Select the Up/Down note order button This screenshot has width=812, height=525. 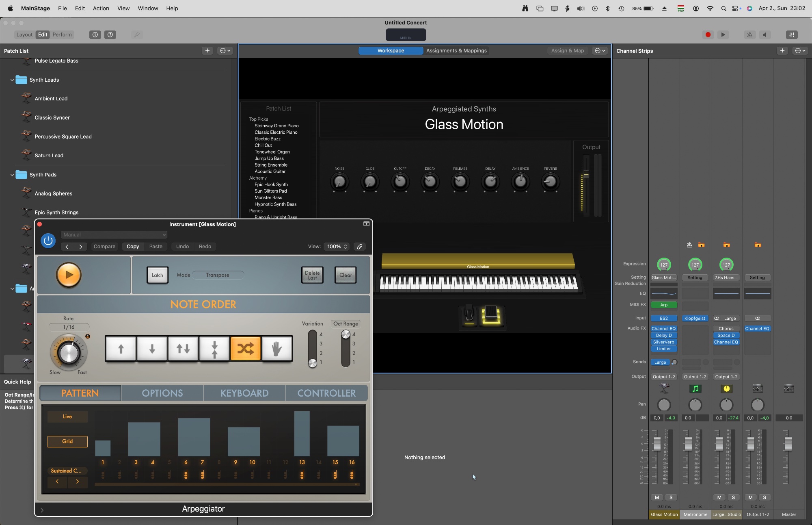(x=183, y=348)
